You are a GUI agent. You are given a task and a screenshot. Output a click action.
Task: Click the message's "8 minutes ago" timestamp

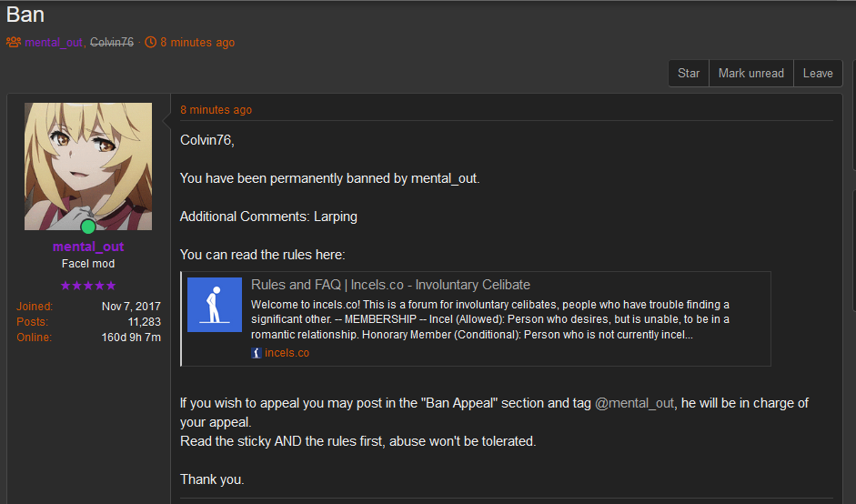[217, 110]
